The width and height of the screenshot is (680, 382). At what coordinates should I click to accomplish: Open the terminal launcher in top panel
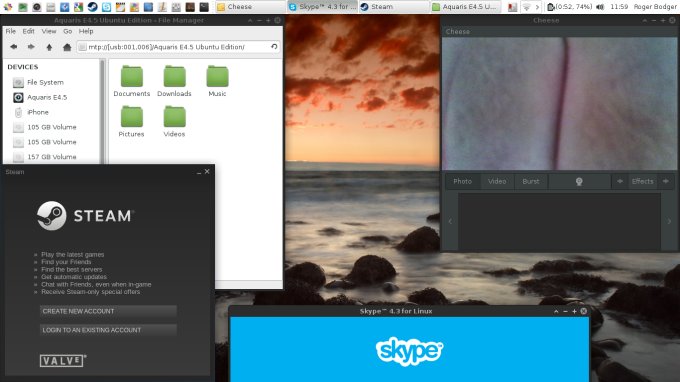click(204, 7)
